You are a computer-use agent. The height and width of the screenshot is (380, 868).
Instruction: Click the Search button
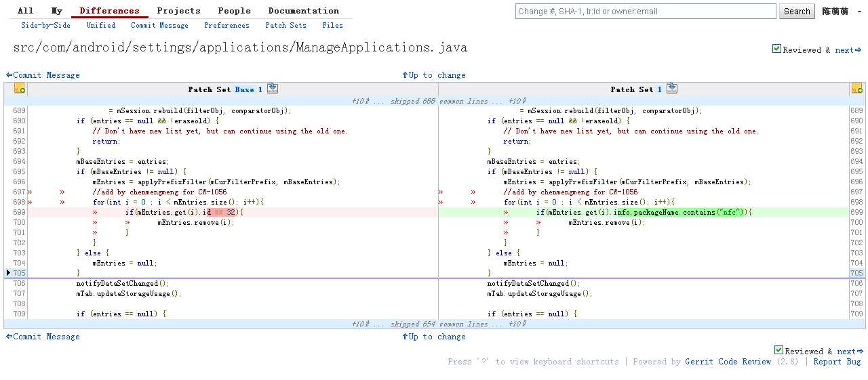(797, 11)
